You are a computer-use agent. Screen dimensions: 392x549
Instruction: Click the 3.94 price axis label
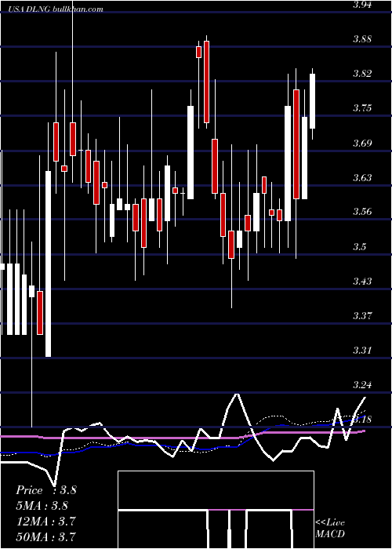coord(364,5)
